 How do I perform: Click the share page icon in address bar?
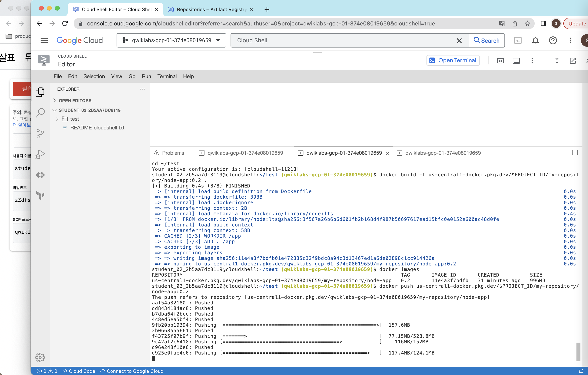[515, 23]
